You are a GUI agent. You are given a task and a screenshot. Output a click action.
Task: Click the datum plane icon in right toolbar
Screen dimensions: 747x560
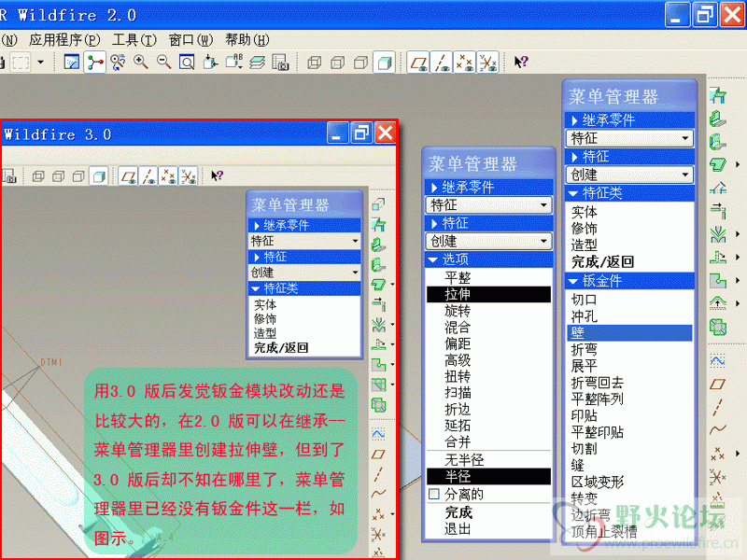(718, 384)
